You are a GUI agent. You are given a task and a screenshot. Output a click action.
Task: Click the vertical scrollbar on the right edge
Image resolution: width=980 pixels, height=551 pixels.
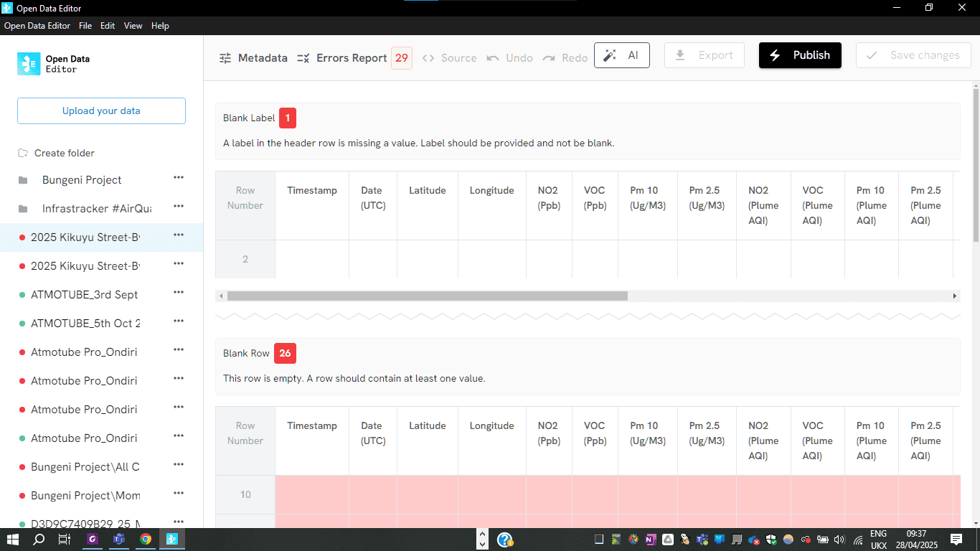tap(976, 165)
